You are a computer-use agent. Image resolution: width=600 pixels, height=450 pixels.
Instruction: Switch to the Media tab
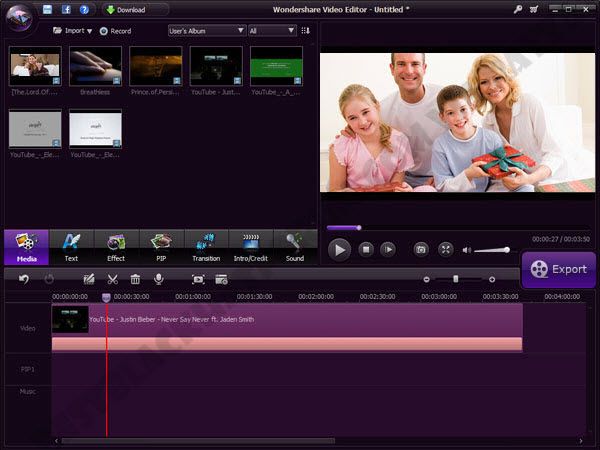coord(26,247)
